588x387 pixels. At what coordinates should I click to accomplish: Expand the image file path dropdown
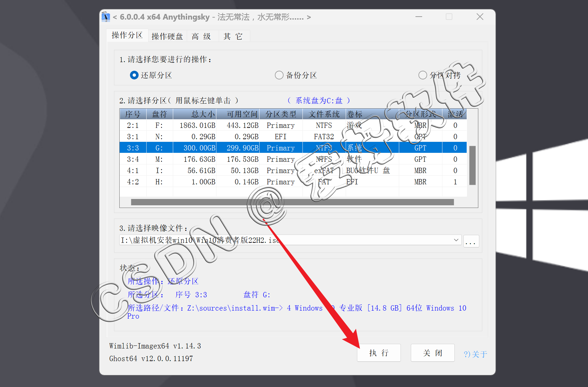click(x=456, y=240)
